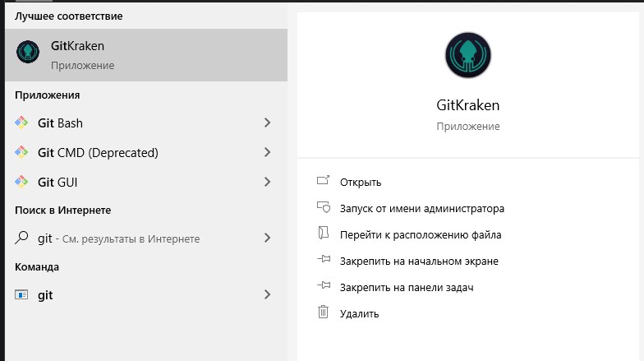Open the Git GUI result

[146, 183]
